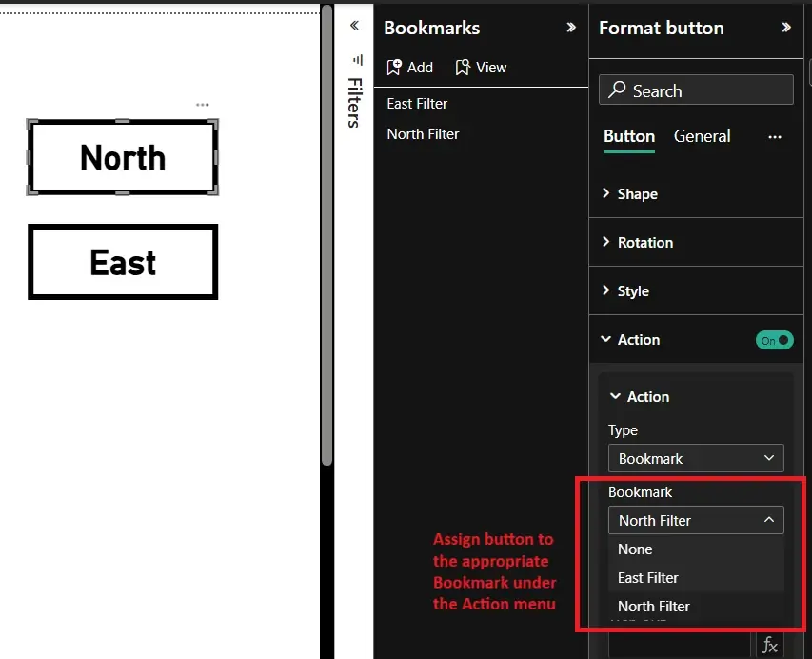The image size is (812, 659).
Task: Select the Button tab
Action: pyautogui.click(x=628, y=136)
